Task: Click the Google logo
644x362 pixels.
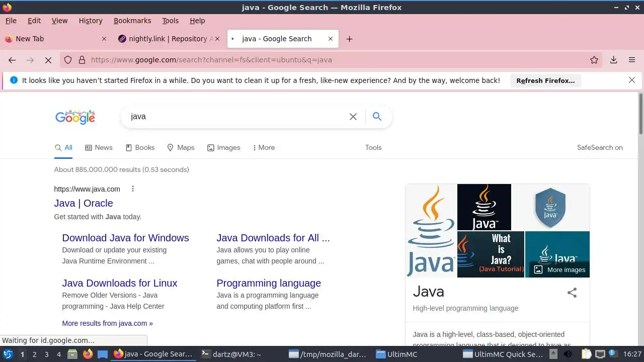Action: 75,117
